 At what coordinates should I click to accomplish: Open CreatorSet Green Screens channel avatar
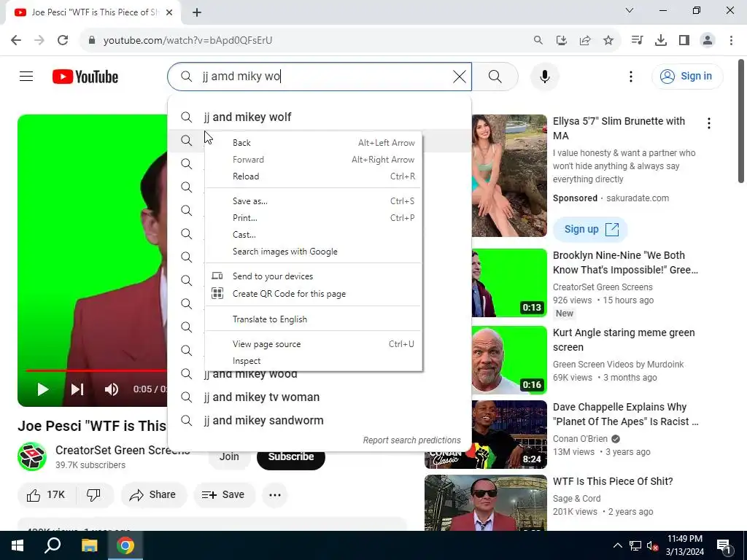pos(32,456)
